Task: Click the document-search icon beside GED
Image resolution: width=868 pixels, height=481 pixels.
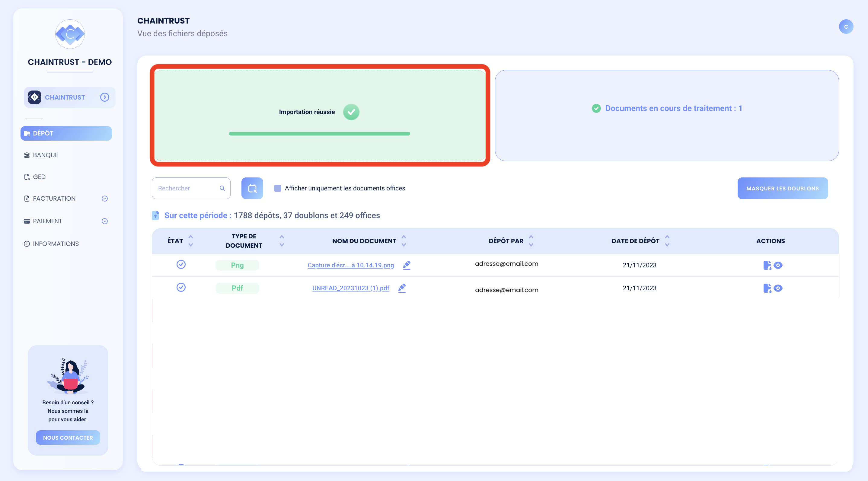Action: pos(27,177)
